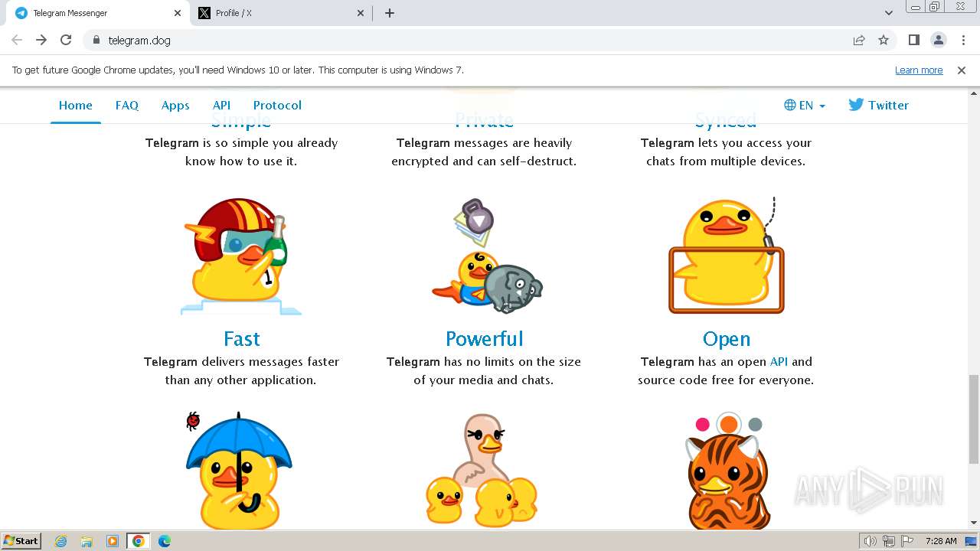Click the browser forward arrow
The width and height of the screenshot is (980, 551).
click(41, 40)
